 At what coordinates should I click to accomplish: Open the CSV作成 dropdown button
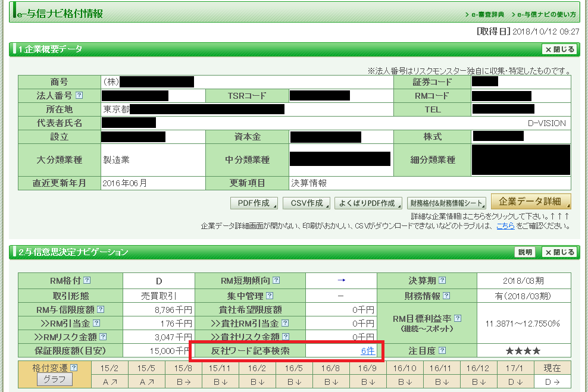306,203
